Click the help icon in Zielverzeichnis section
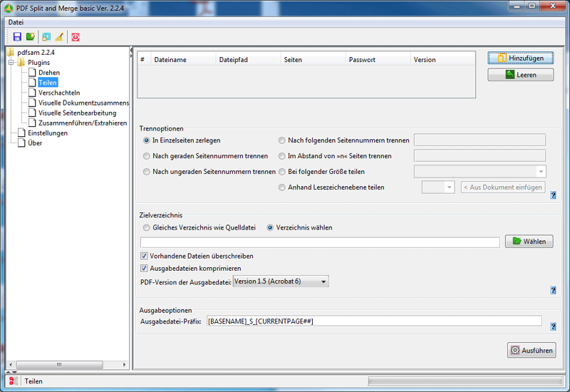The height and width of the screenshot is (392, 570). [x=553, y=290]
